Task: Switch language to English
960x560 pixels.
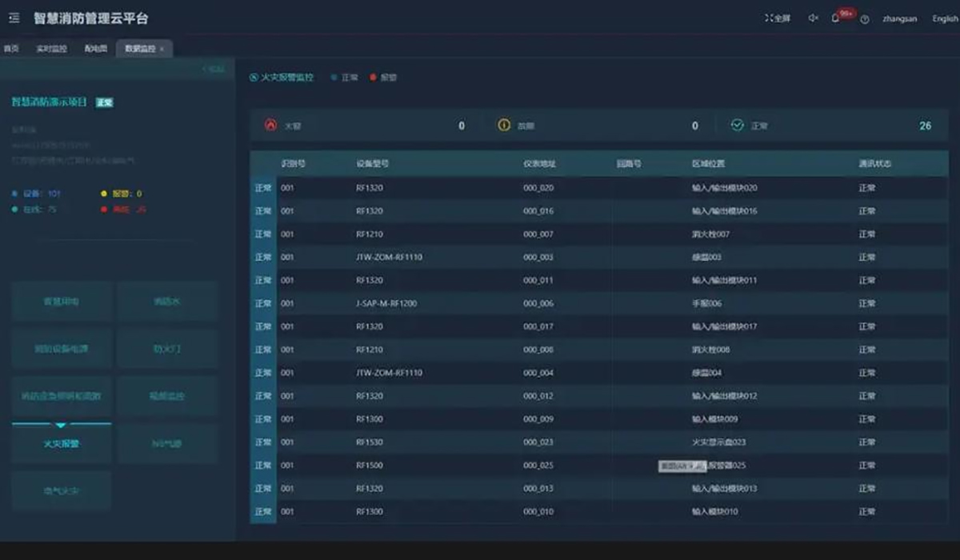Action: [x=945, y=18]
